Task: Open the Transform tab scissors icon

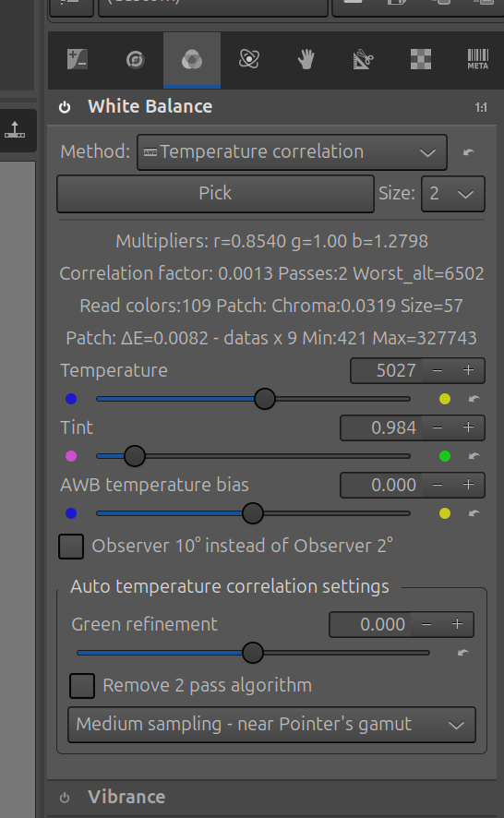Action: [363, 59]
